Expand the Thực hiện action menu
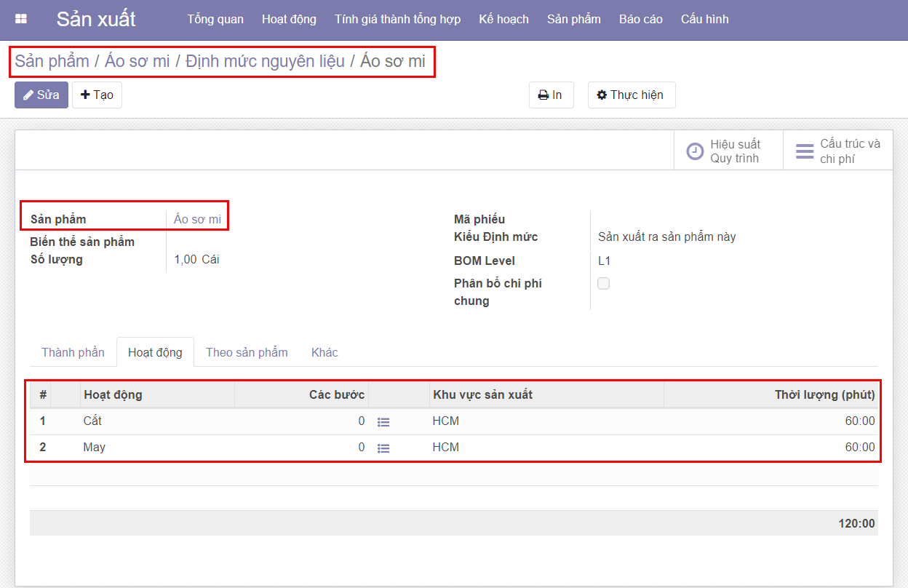The image size is (908, 588). [x=631, y=95]
